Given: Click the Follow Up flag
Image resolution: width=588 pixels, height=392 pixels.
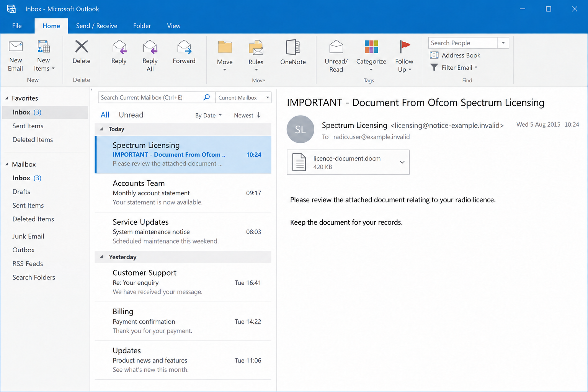Looking at the screenshot, I should 404,47.
